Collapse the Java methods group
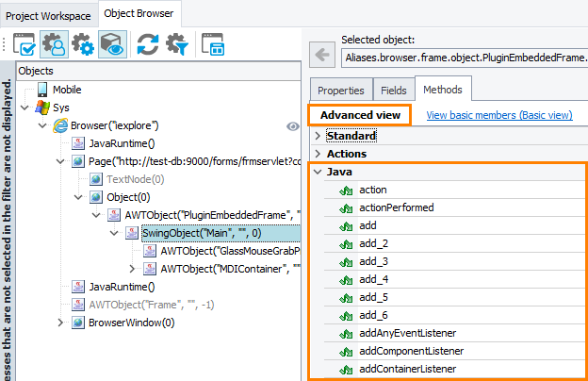The image size is (588, 381). point(317,172)
